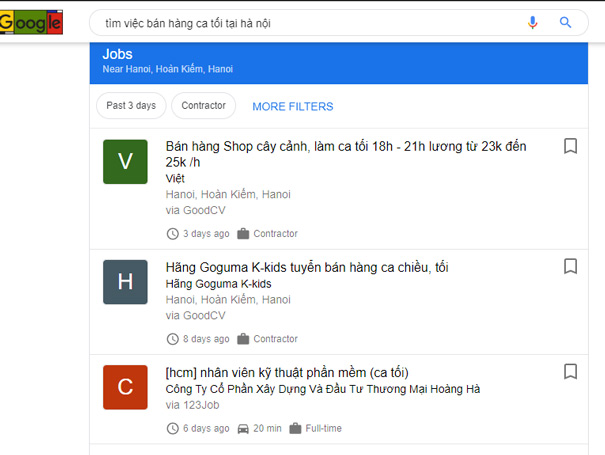Click Contractor label in Shop cây cảnh listing

tap(275, 233)
